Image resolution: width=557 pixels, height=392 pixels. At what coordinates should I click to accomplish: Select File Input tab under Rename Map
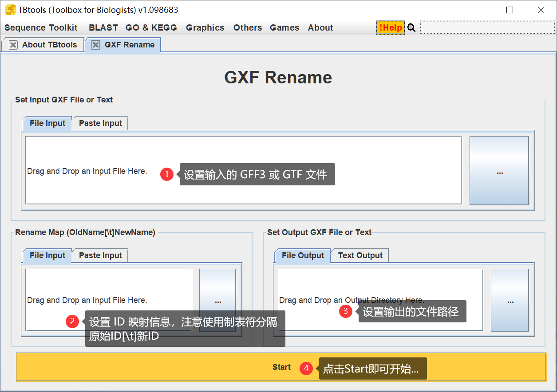[47, 255]
